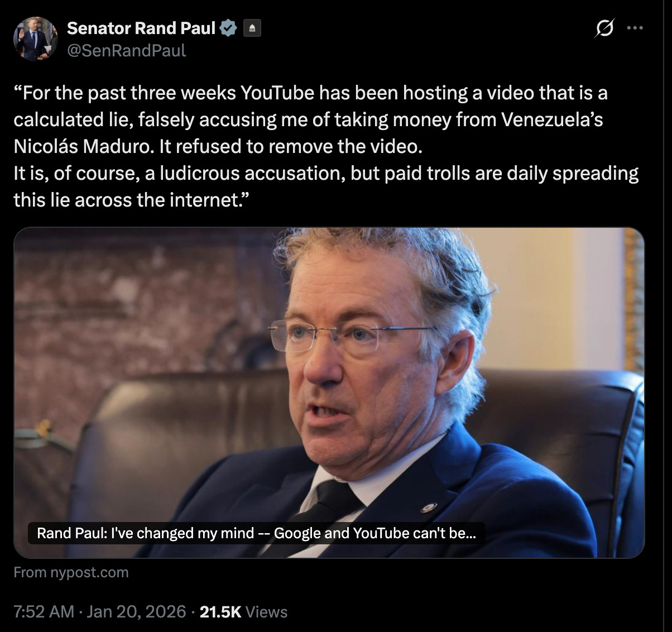Click the government account building badge

click(252, 28)
